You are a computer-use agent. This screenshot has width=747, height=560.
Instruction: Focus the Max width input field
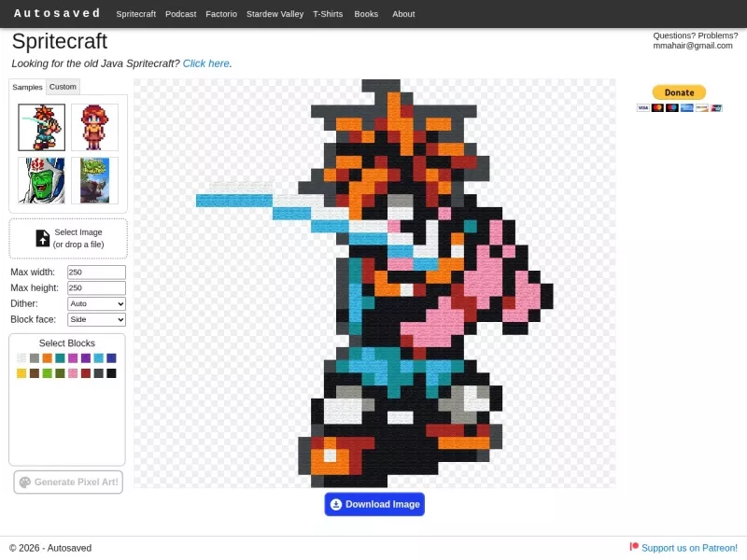tap(97, 272)
